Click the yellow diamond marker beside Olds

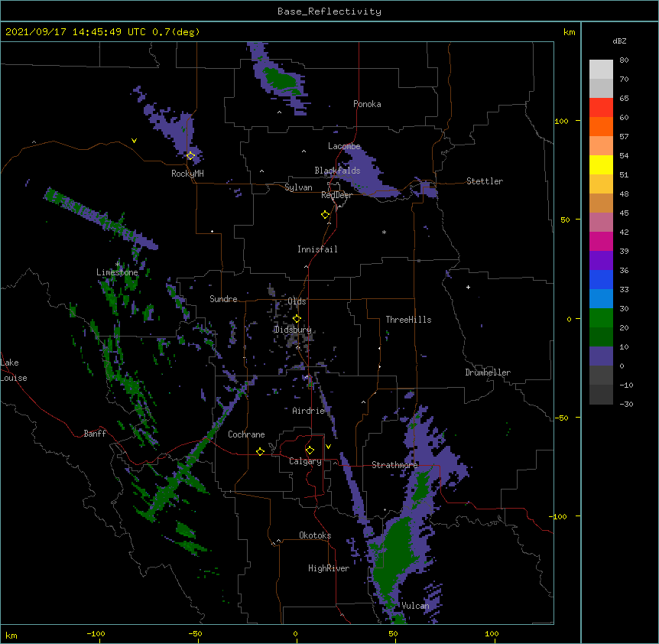[297, 319]
